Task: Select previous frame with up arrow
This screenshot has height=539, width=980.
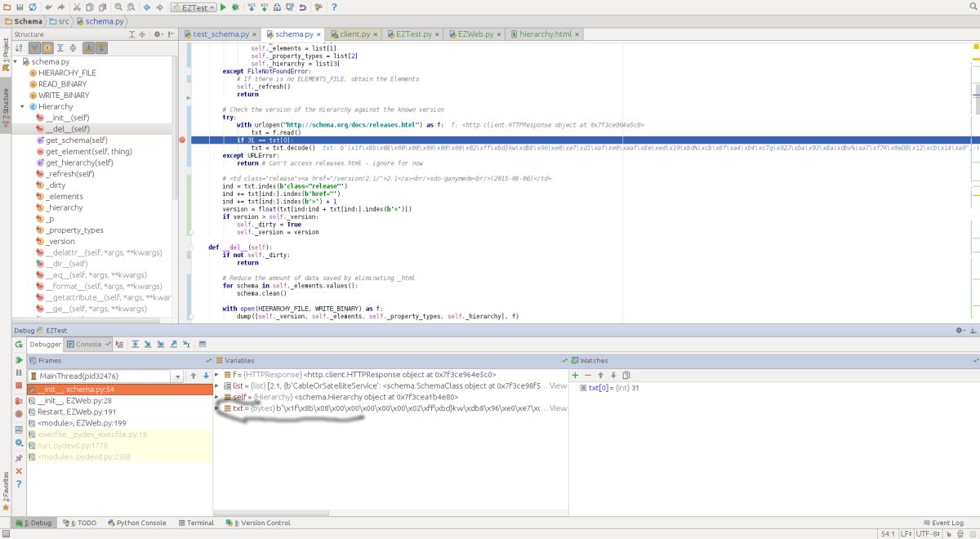Action: (193, 376)
